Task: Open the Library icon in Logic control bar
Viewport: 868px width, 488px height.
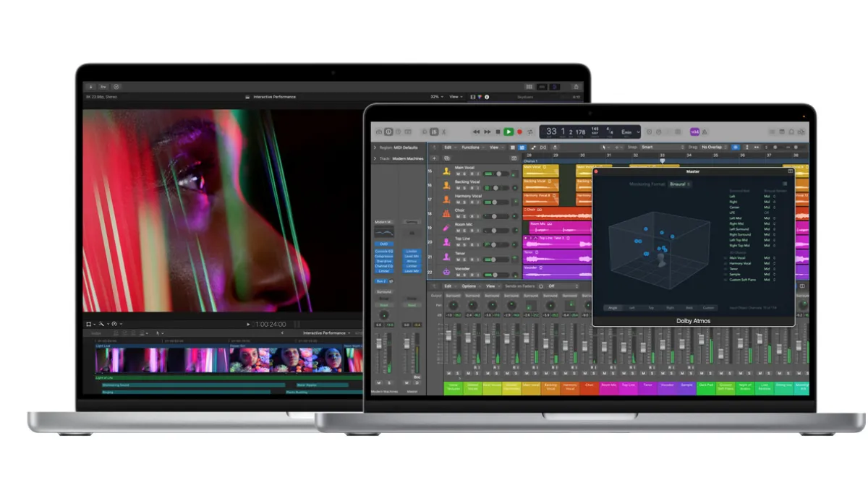Action: pos(378,132)
